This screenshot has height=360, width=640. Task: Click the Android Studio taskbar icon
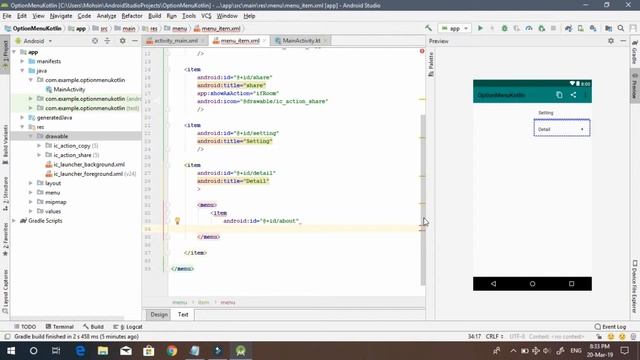[240, 351]
